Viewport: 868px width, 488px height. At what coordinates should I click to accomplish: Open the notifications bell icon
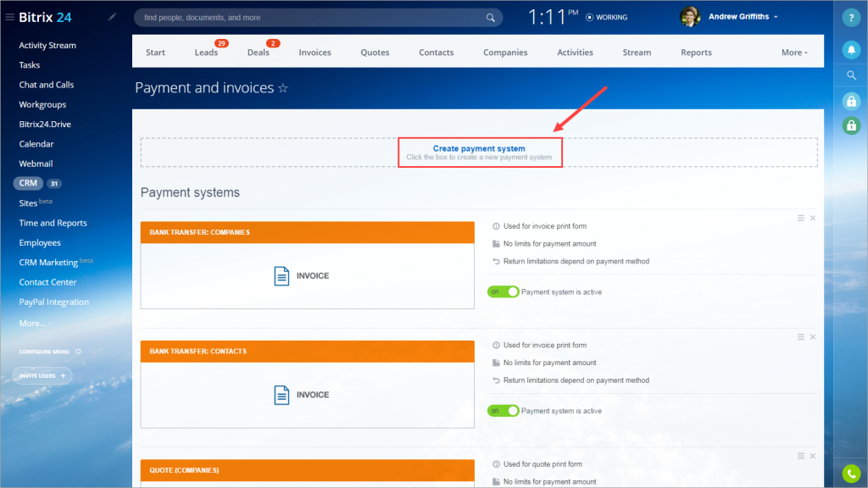851,50
